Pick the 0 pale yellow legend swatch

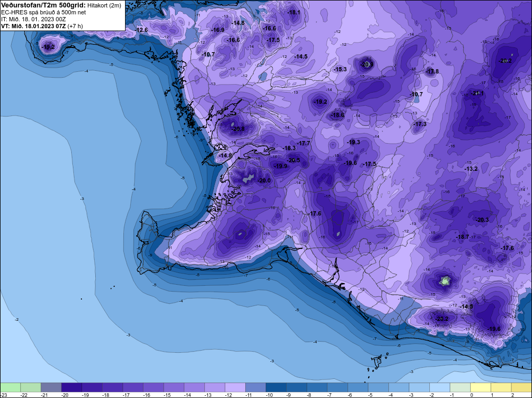pos(481,387)
